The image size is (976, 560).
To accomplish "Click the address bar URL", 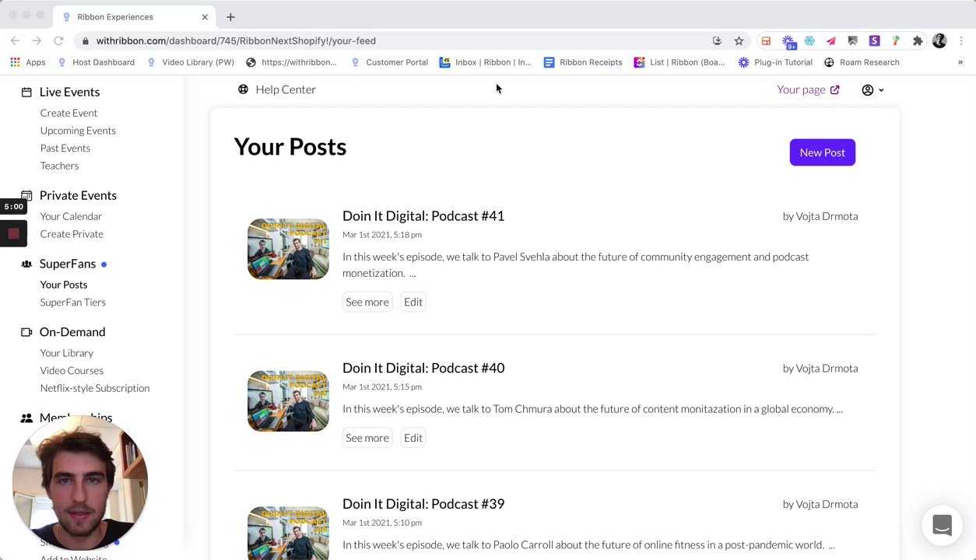I will (236, 40).
